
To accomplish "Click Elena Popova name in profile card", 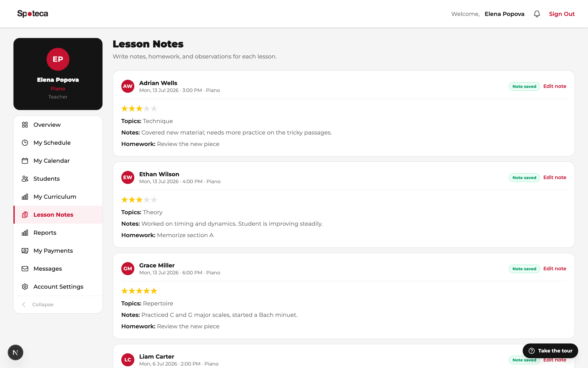I will [x=58, y=80].
